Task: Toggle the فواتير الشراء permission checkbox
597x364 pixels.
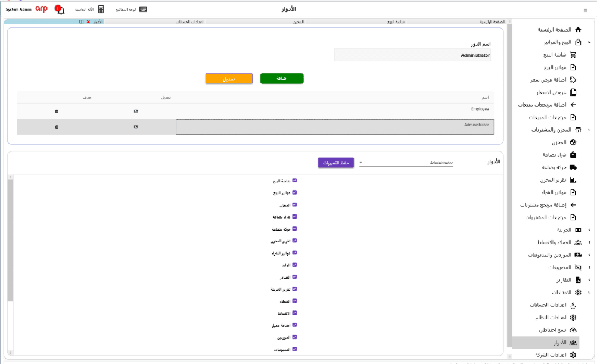Action: [294, 253]
